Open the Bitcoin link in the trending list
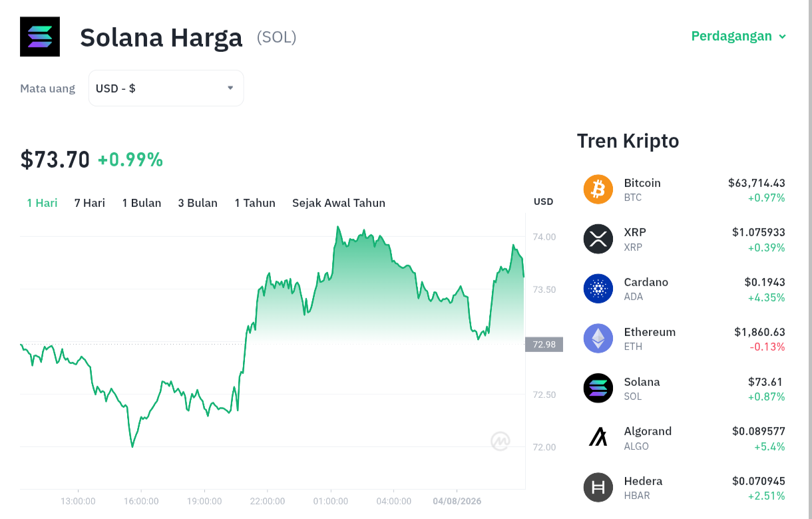This screenshot has height=519, width=812. [x=642, y=183]
